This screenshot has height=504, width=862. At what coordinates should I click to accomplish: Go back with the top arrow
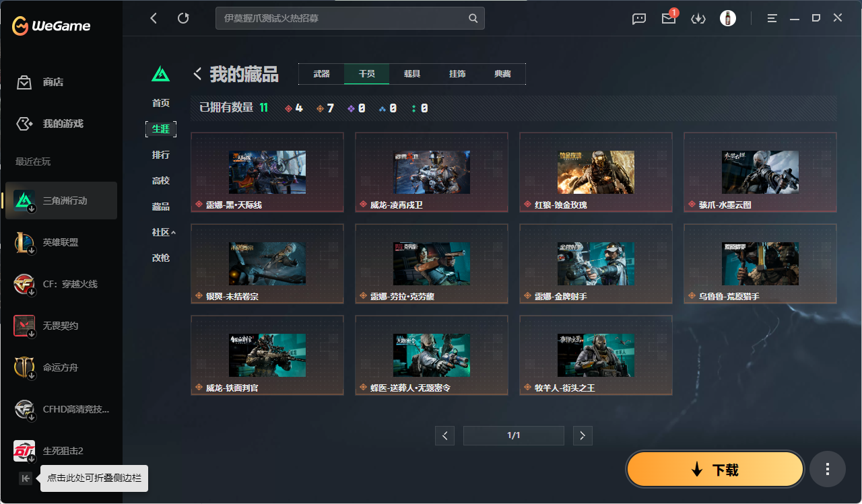[x=154, y=18]
